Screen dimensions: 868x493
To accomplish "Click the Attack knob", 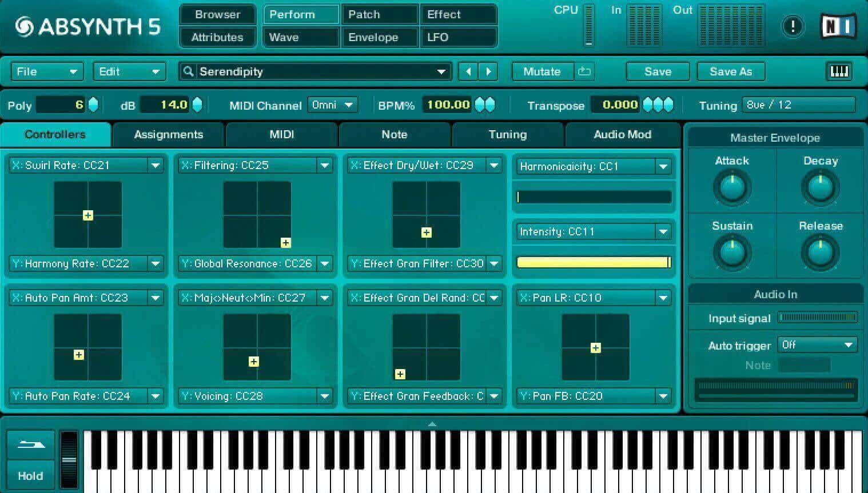I will point(731,187).
